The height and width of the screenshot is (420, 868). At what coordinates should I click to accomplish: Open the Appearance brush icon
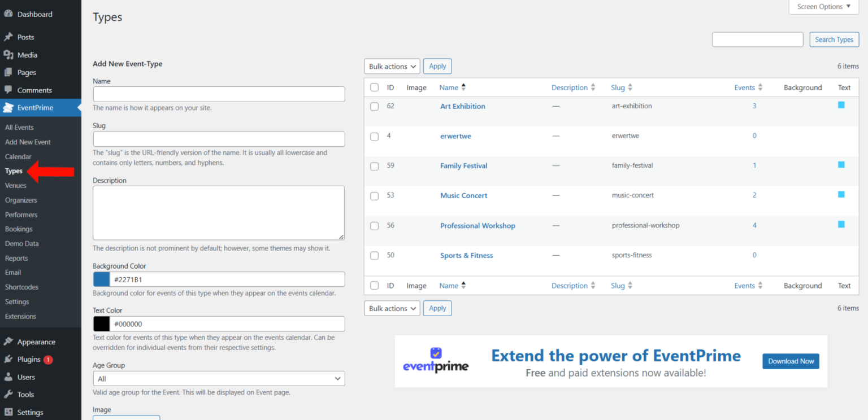point(10,342)
